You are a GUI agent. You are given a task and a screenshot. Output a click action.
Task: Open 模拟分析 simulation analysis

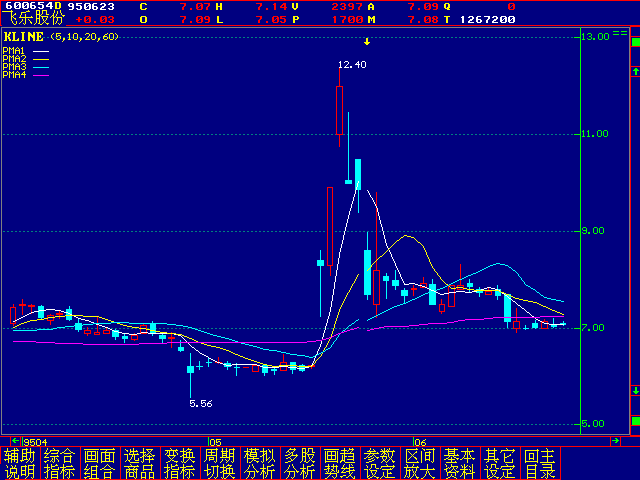click(260, 463)
